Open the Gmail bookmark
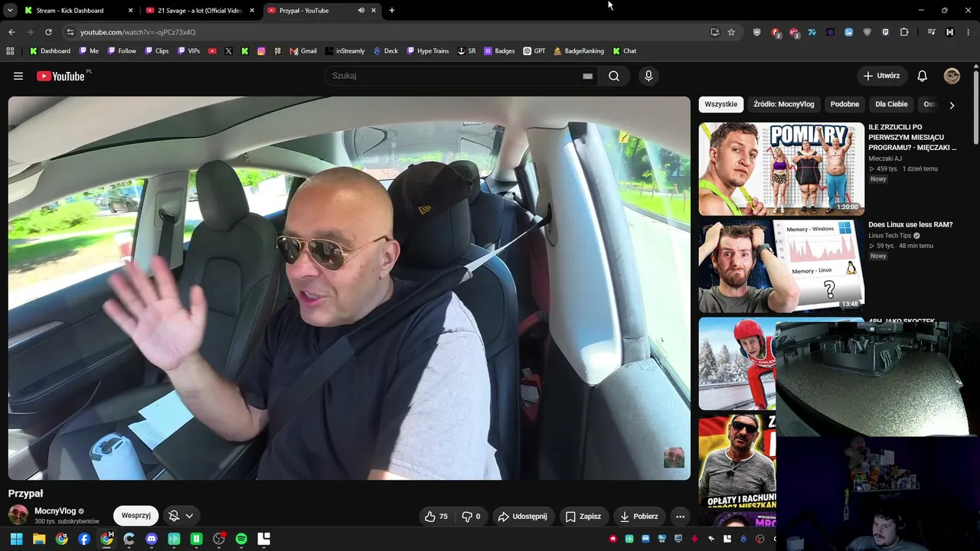This screenshot has width=980, height=551. (x=303, y=51)
